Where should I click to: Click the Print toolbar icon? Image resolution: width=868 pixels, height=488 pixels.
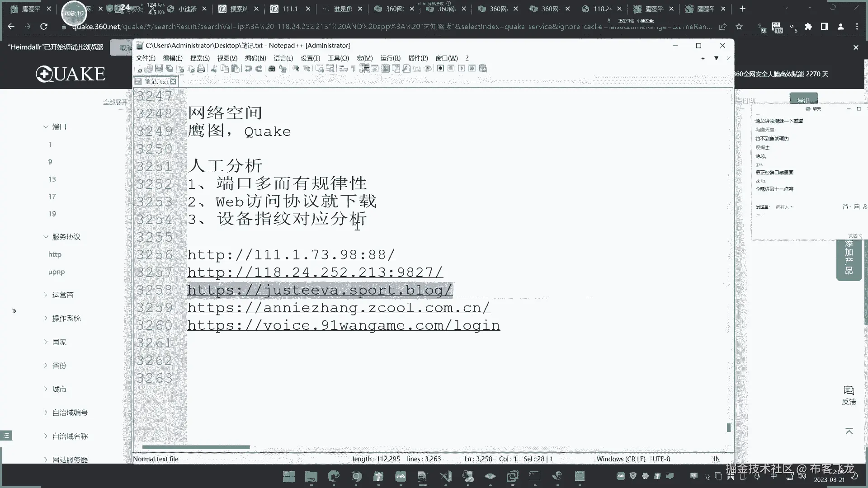[201, 69]
